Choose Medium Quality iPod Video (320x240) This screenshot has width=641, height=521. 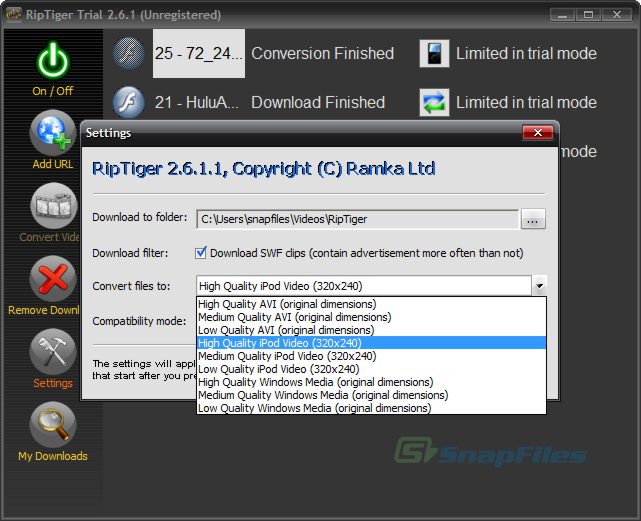click(371, 356)
